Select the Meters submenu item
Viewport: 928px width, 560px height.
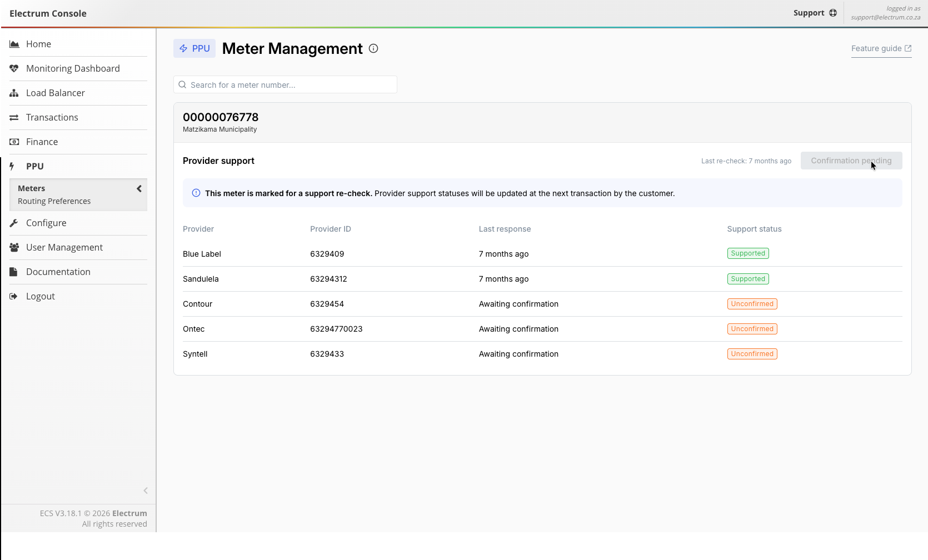pyautogui.click(x=32, y=188)
